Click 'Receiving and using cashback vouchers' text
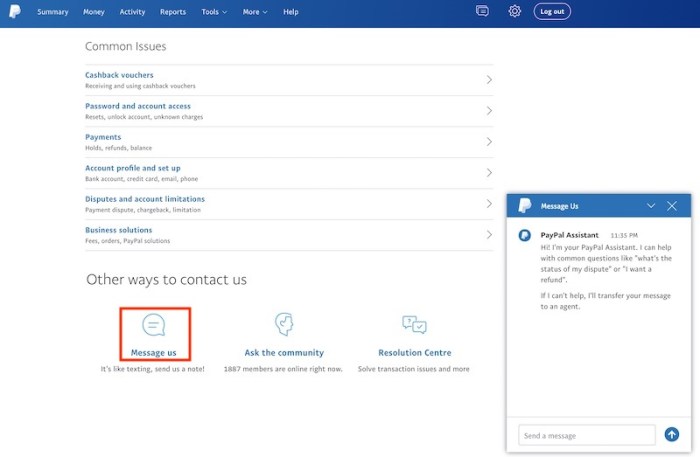The height and width of the screenshot is (457, 700). point(140,86)
